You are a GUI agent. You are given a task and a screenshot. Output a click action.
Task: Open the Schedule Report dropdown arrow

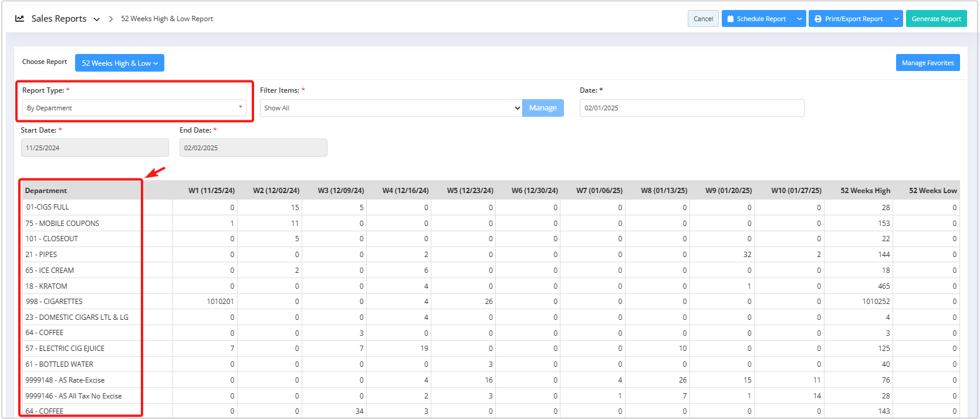click(799, 19)
